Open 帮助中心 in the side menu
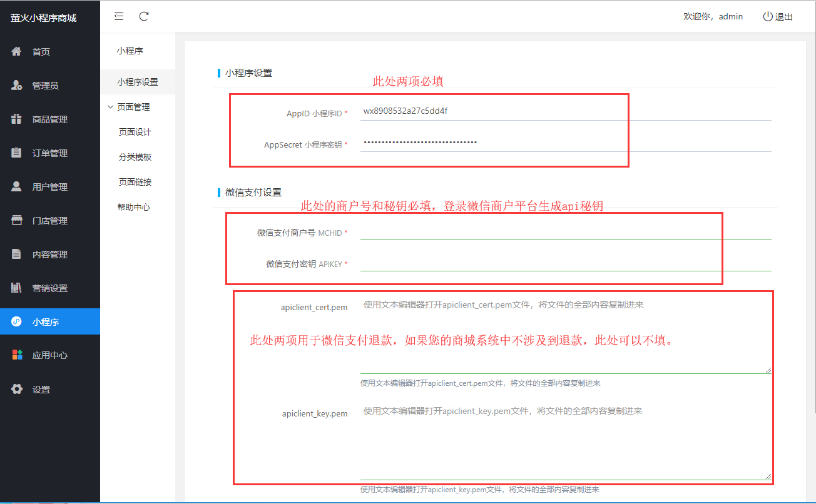The height and width of the screenshot is (504, 816). pos(133,207)
